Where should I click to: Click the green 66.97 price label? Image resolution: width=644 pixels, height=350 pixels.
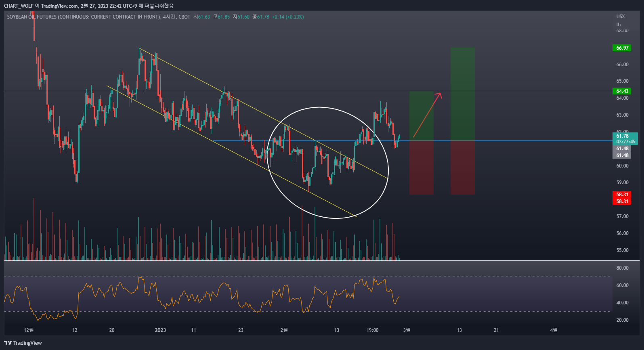622,48
